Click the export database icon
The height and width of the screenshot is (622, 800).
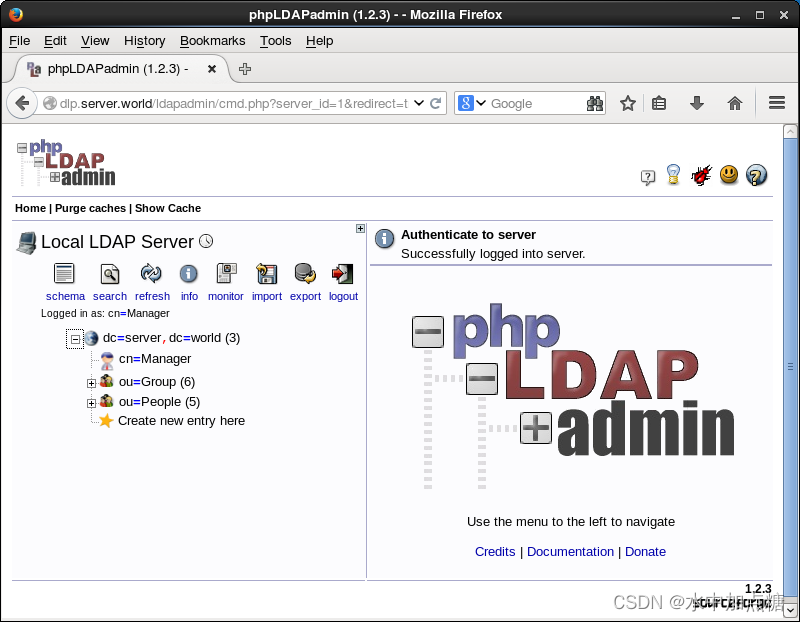[x=305, y=273]
